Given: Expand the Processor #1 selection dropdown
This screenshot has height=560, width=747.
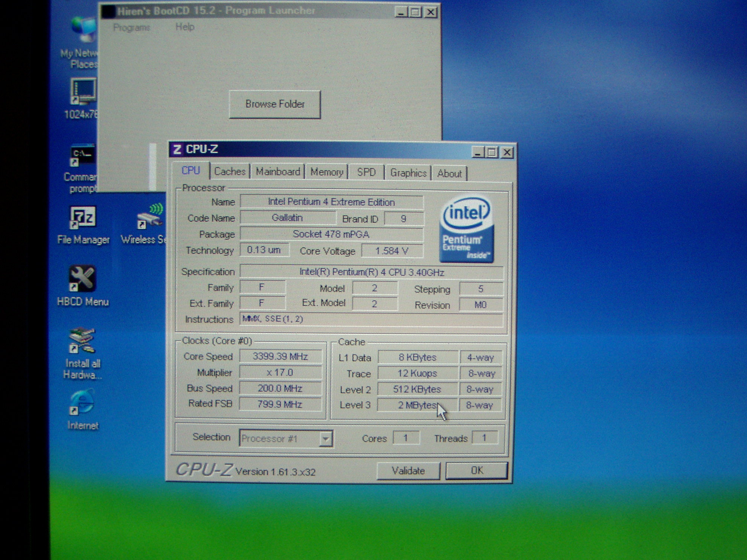Looking at the screenshot, I should pyautogui.click(x=325, y=439).
